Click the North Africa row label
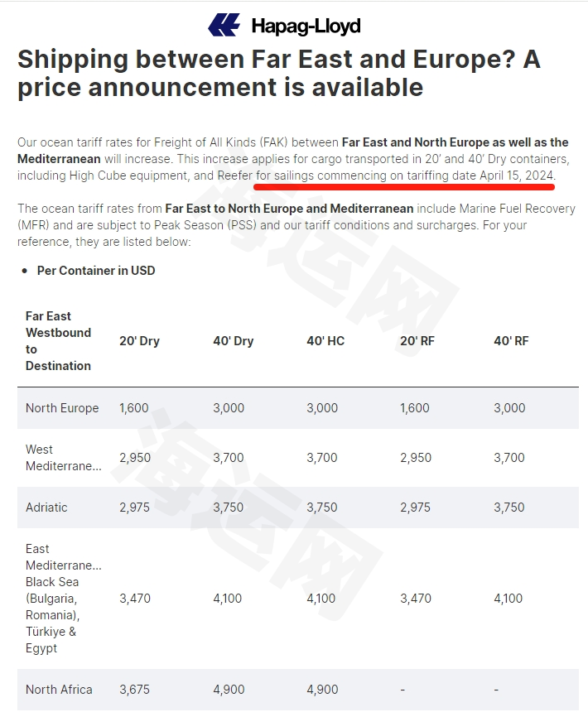 click(59, 690)
